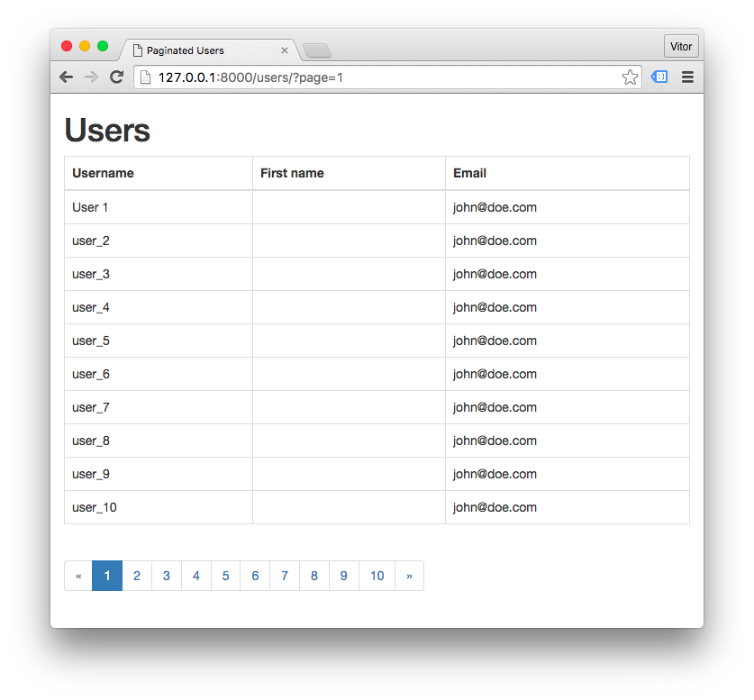The image size is (754, 700).
Task: Close the Paginated Users tab
Action: click(285, 50)
